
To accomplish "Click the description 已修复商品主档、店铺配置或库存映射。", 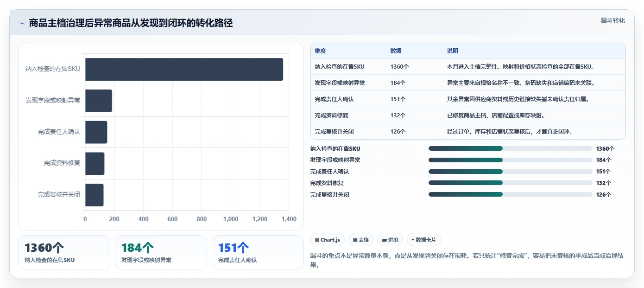I will 497,115.
